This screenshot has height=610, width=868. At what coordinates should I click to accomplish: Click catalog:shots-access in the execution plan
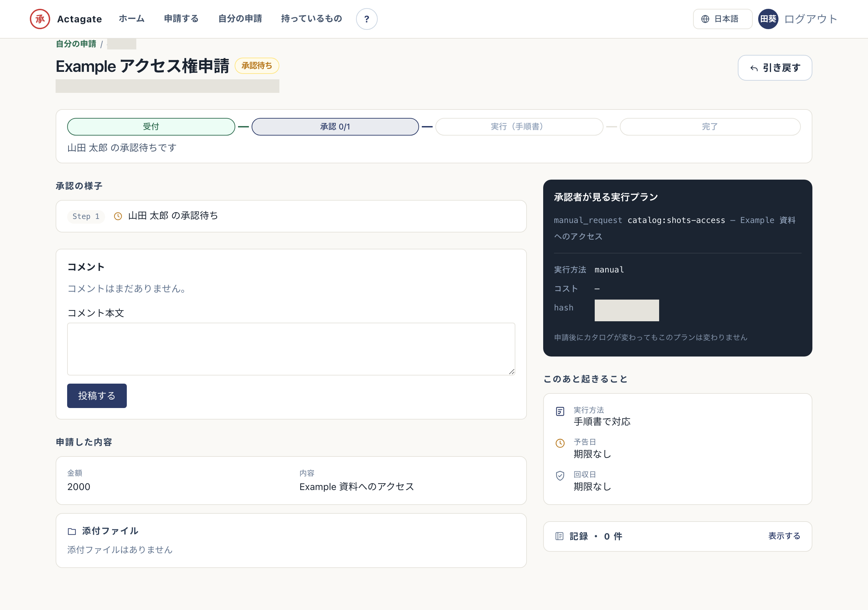[676, 220]
